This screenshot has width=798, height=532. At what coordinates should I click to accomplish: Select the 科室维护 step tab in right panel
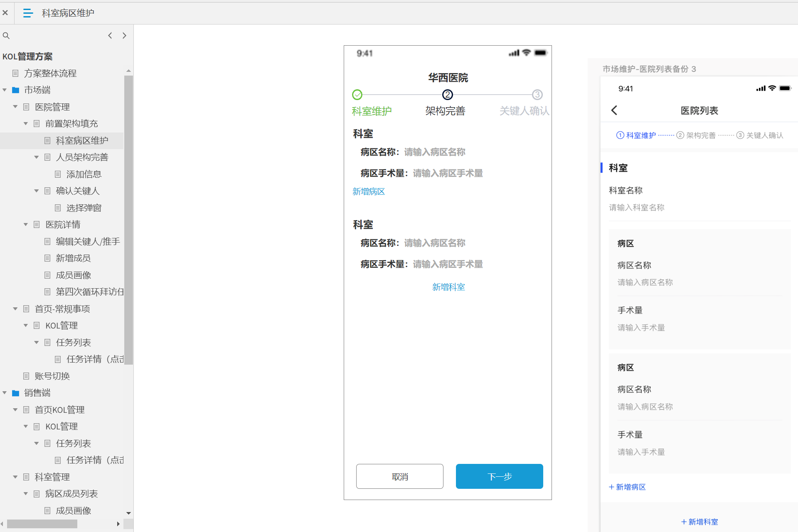636,135
